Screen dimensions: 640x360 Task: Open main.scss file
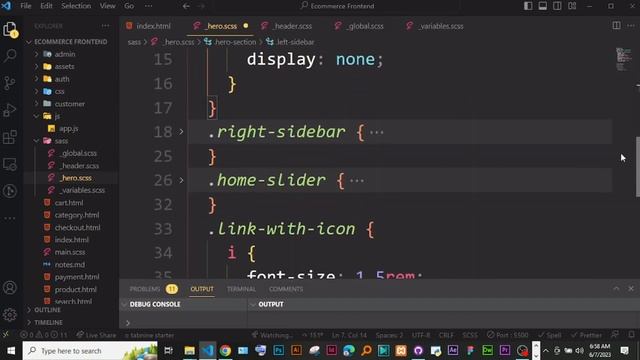click(x=70, y=252)
